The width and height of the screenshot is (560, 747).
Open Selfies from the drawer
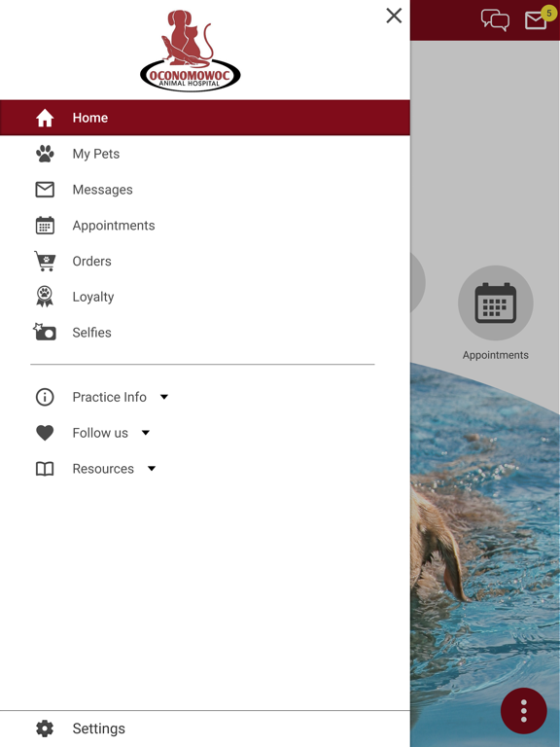[205, 333]
